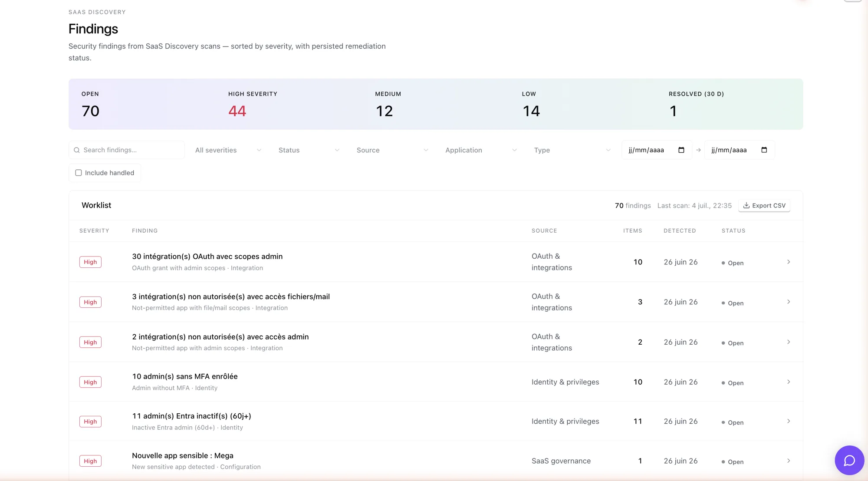Sort by the SEVERITY column header
The height and width of the screenshot is (481, 868).
[94, 231]
